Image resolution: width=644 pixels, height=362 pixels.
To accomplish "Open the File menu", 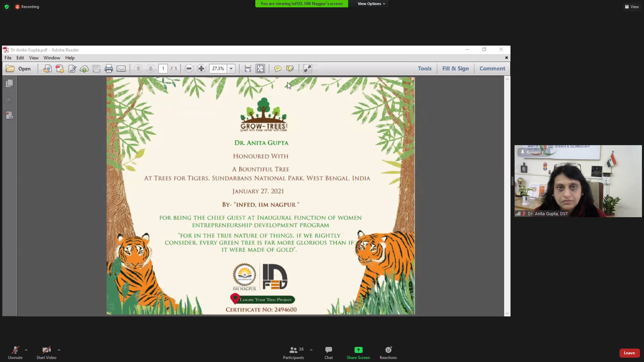I will tap(8, 58).
